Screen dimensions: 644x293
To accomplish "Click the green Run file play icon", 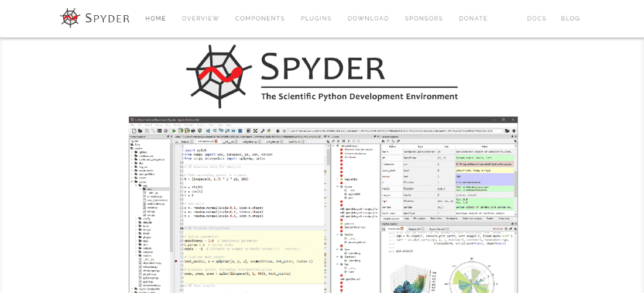I will tap(174, 131).
